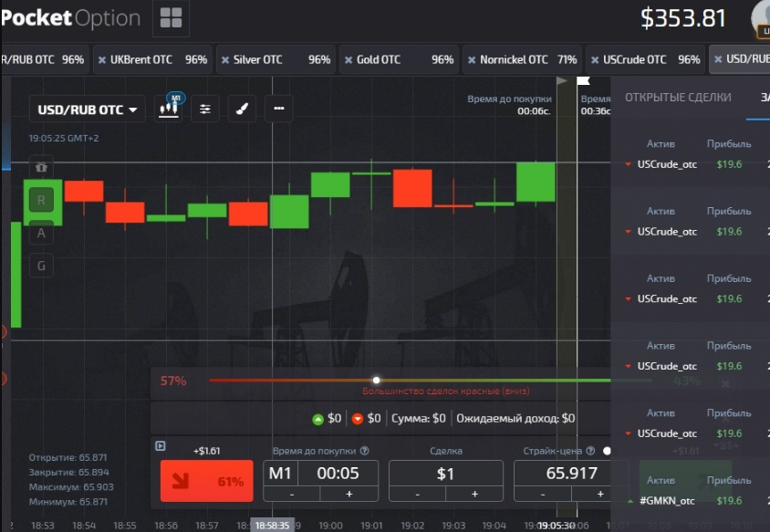Open the M1 timeframe selector
This screenshot has height=532, width=770.
tap(280, 473)
